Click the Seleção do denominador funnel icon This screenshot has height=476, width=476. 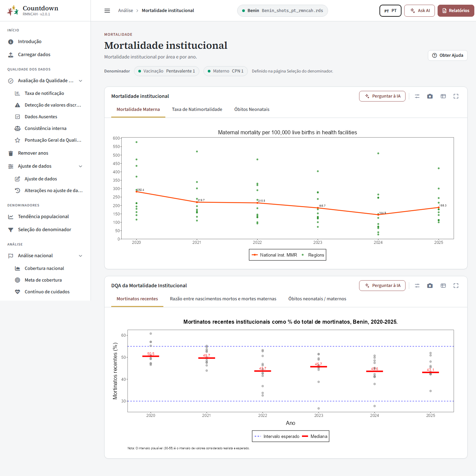[11, 230]
